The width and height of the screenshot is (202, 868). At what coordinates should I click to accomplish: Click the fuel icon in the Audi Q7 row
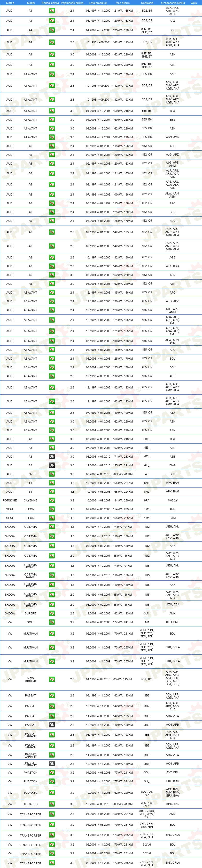point(52,474)
